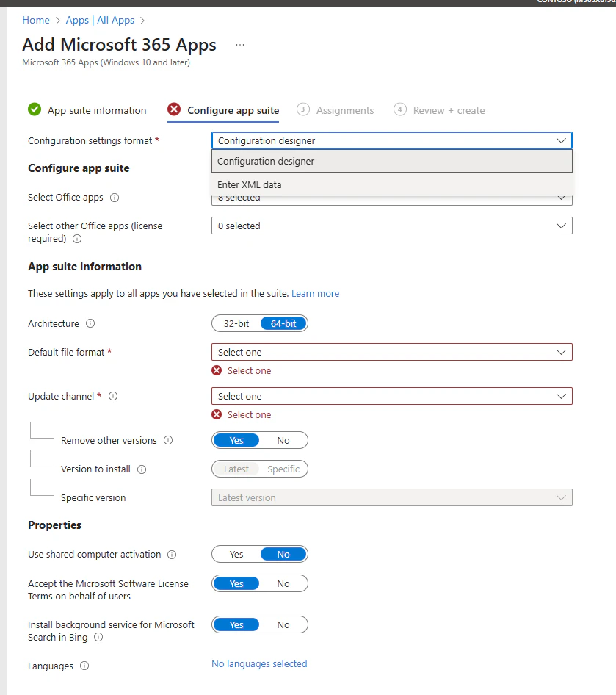Select 32-bit architecture
This screenshot has width=616, height=695.
pos(236,323)
